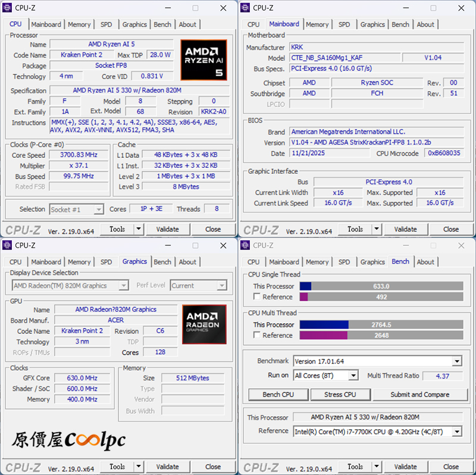476x475 pixels.
Task: Click the CPU-Z title bar icon in the Mainboard window
Action: point(245,8)
